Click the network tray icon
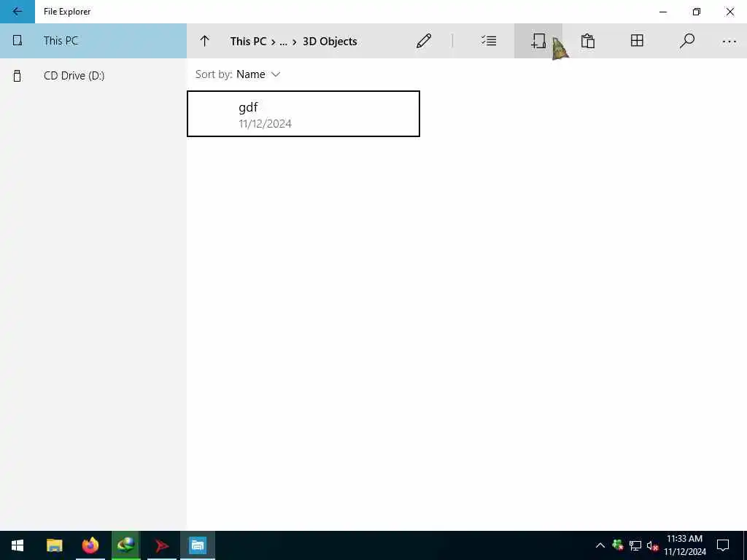The height and width of the screenshot is (560, 747). (635, 545)
